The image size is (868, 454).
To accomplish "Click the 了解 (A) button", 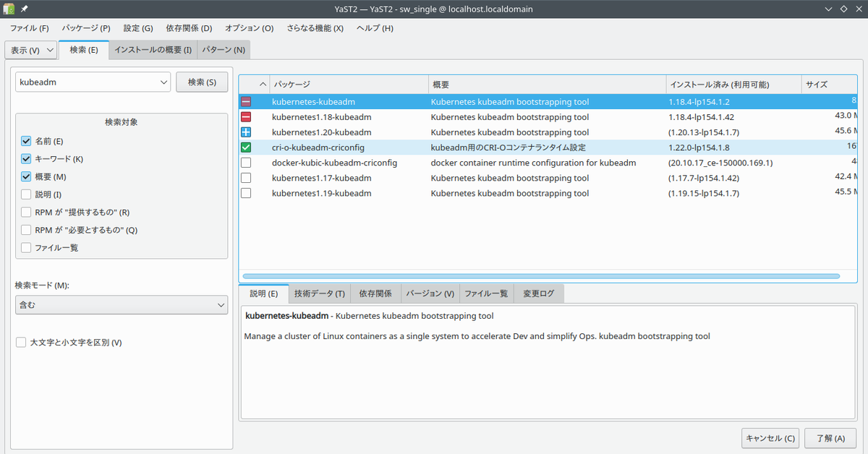I will pyautogui.click(x=830, y=438).
